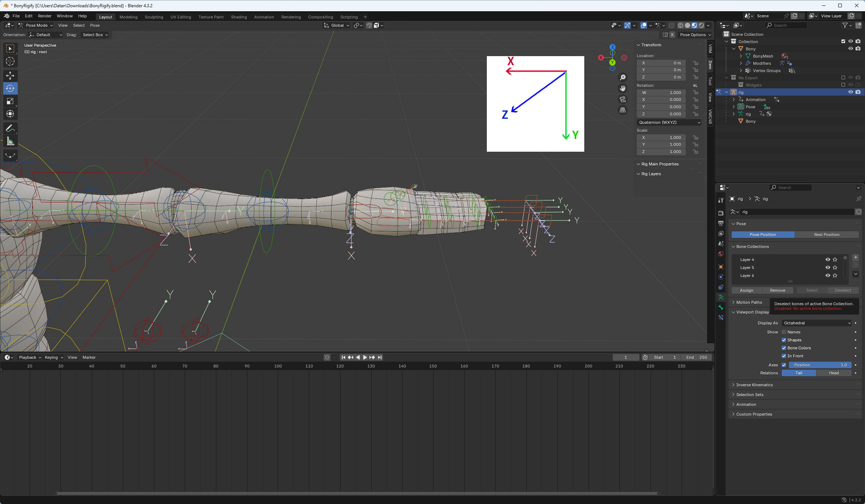
Task: Open the Quaternion rotation mode dropdown
Action: coord(669,122)
